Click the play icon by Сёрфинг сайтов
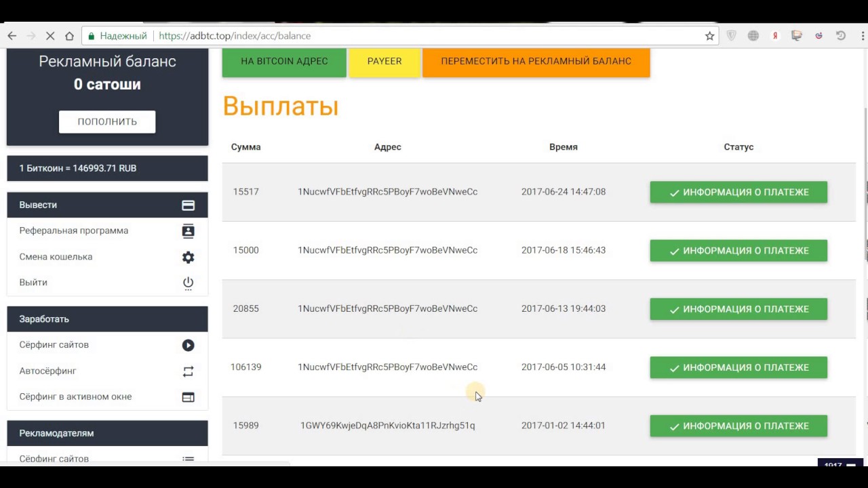Viewport: 868px width, 488px height. [x=189, y=345]
